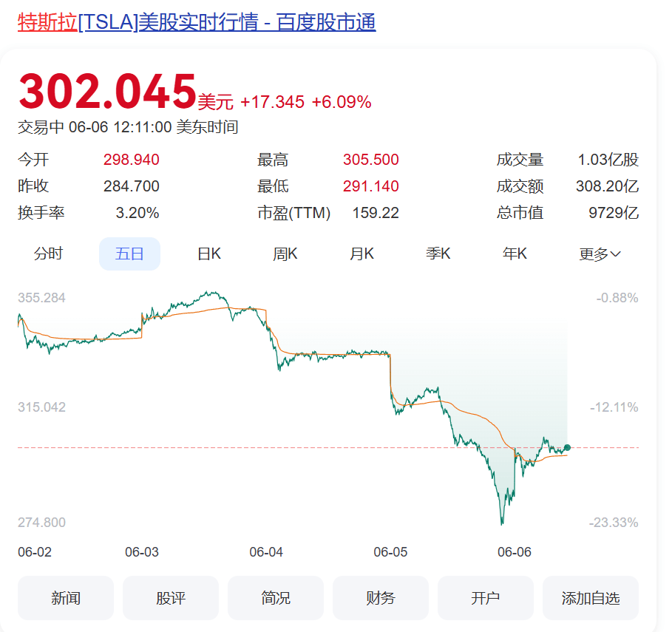Switch to the 周K chart view
The width and height of the screenshot is (672, 632).
[x=285, y=254]
